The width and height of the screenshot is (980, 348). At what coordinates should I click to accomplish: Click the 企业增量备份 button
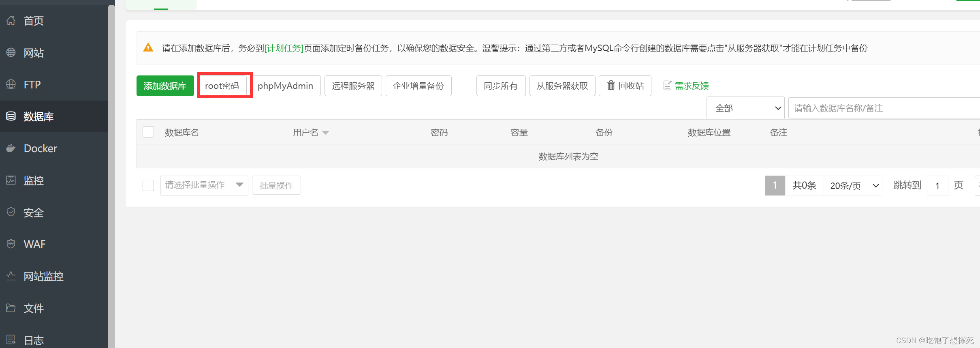point(418,86)
